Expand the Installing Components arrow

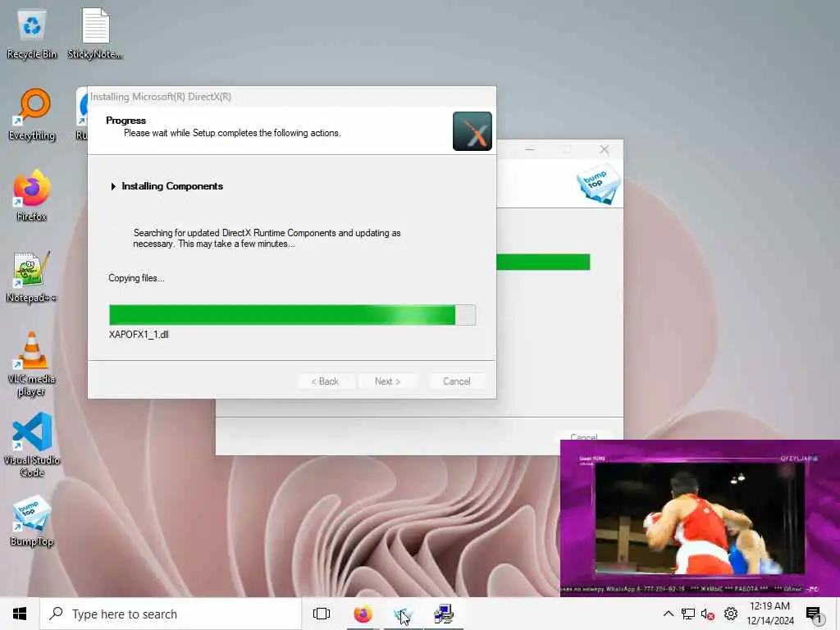[x=113, y=186]
